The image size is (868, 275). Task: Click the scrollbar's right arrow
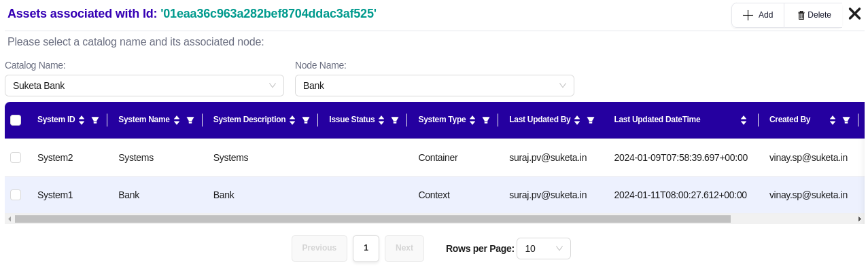tap(860, 219)
